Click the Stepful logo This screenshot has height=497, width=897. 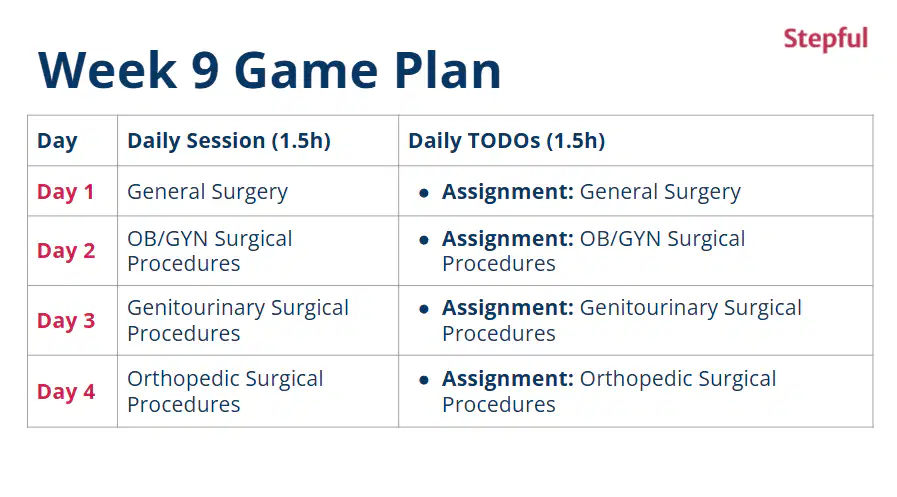tap(825, 39)
